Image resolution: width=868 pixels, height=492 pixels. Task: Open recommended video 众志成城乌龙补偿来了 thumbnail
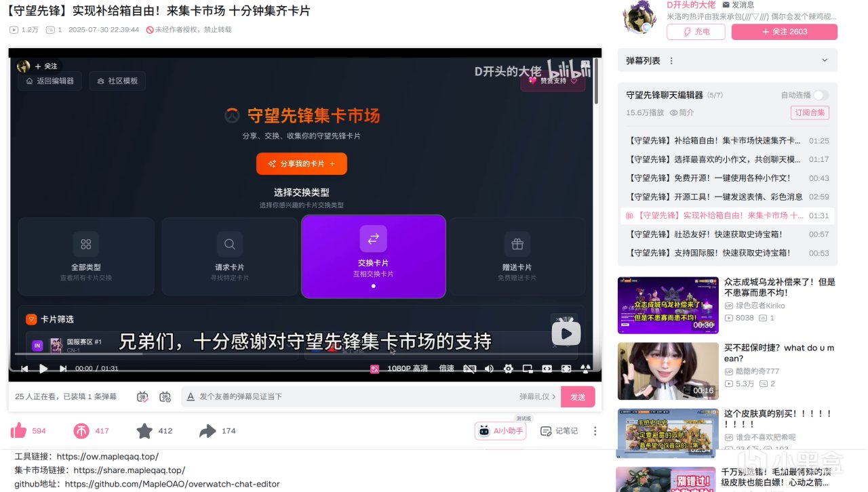(668, 305)
